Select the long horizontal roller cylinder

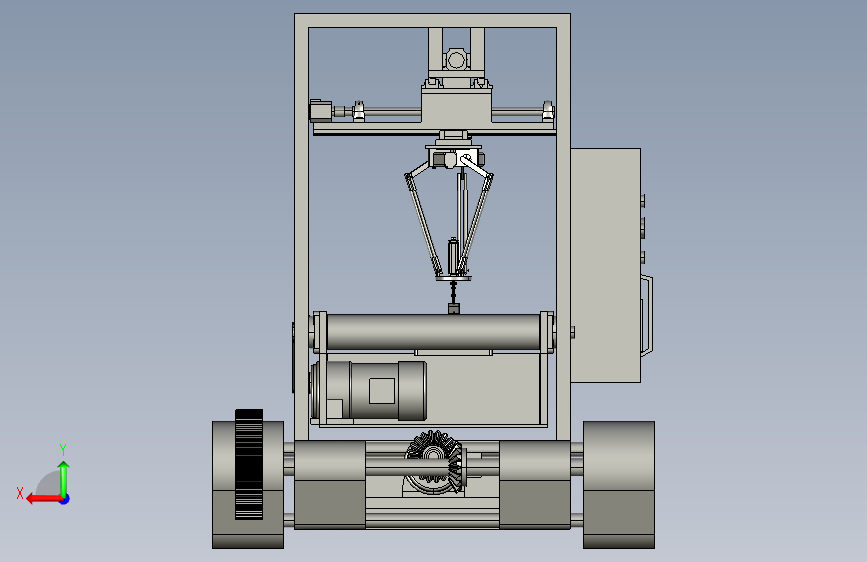[x=434, y=332]
